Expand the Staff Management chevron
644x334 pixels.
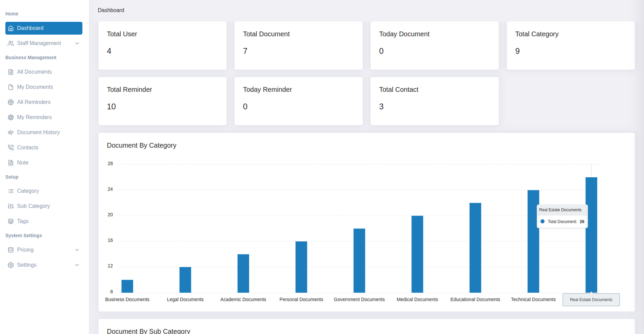(x=77, y=44)
